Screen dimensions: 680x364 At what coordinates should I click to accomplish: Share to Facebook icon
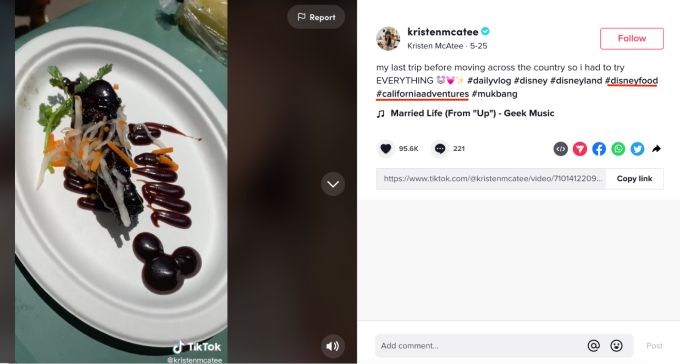pyautogui.click(x=599, y=149)
